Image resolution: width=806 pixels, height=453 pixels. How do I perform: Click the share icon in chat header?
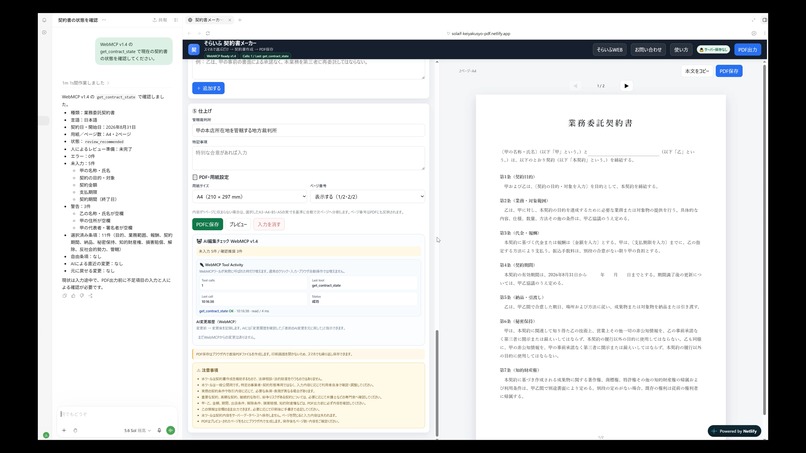click(160, 20)
